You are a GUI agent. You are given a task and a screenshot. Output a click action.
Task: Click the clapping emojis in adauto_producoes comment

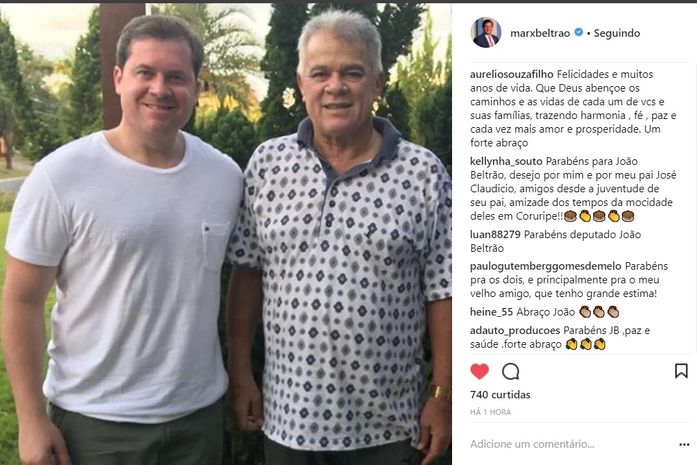[586, 345]
